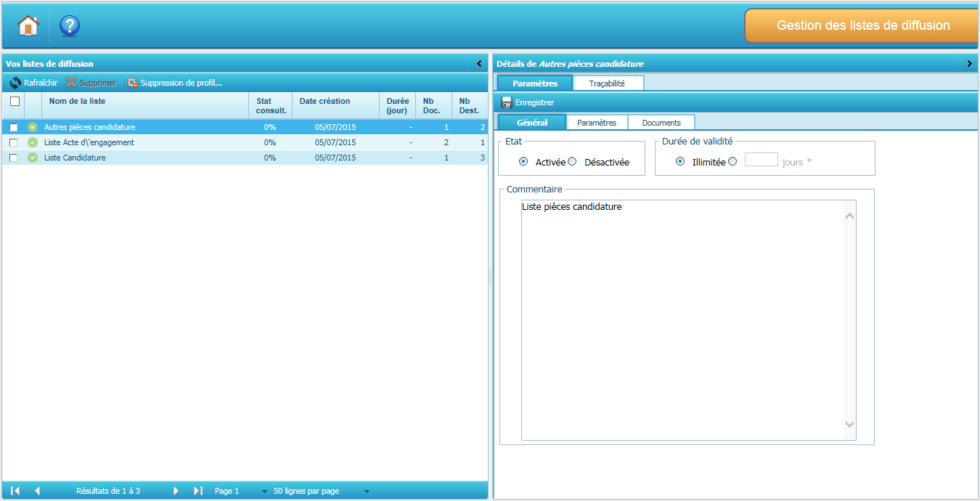The height and width of the screenshot is (501, 980).
Task: Click the validity days input field
Action: tap(761, 160)
